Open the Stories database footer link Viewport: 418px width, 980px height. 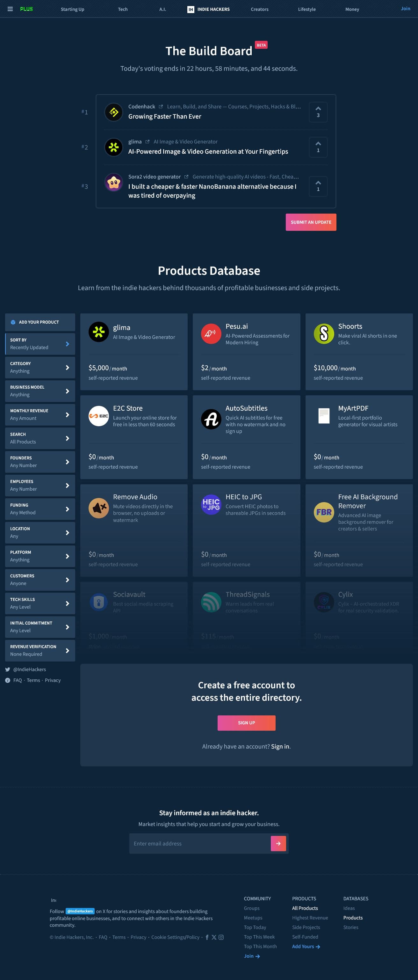coord(351,927)
